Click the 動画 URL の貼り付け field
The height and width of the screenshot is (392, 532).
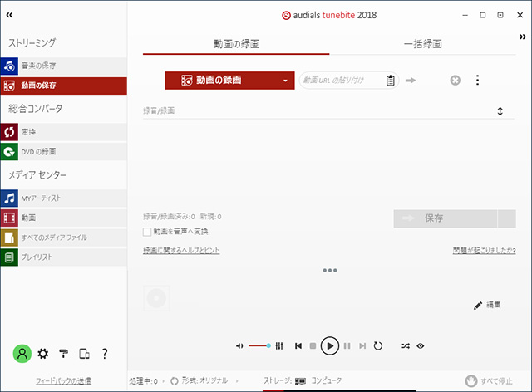(x=342, y=81)
